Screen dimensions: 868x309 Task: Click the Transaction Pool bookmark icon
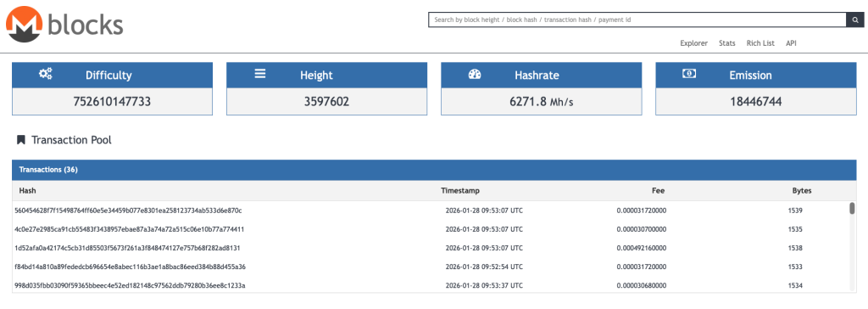click(21, 140)
